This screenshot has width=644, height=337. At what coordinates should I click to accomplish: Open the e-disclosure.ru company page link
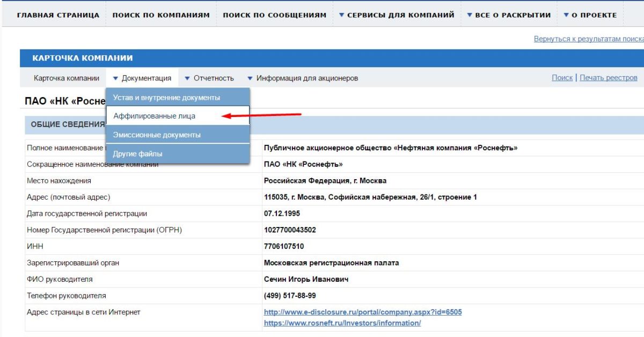pyautogui.click(x=363, y=312)
